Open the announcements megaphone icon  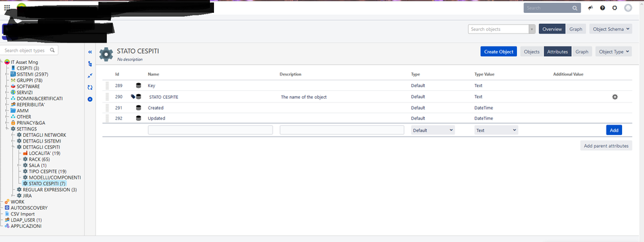tap(590, 8)
